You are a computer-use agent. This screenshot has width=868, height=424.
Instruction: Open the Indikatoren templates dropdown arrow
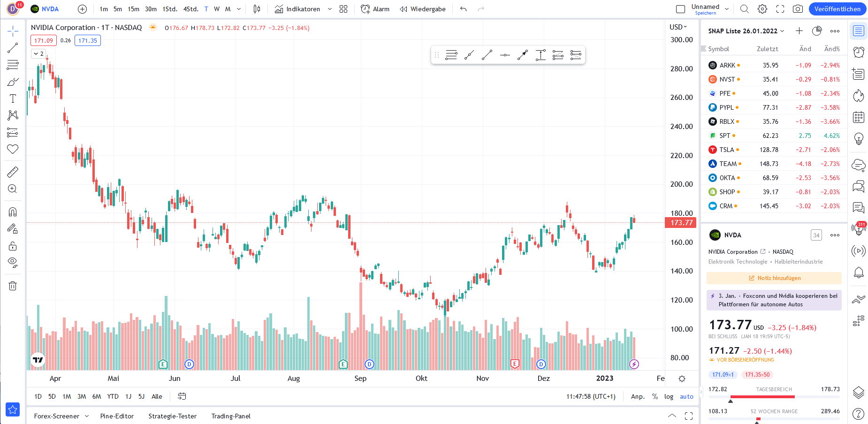pos(329,9)
